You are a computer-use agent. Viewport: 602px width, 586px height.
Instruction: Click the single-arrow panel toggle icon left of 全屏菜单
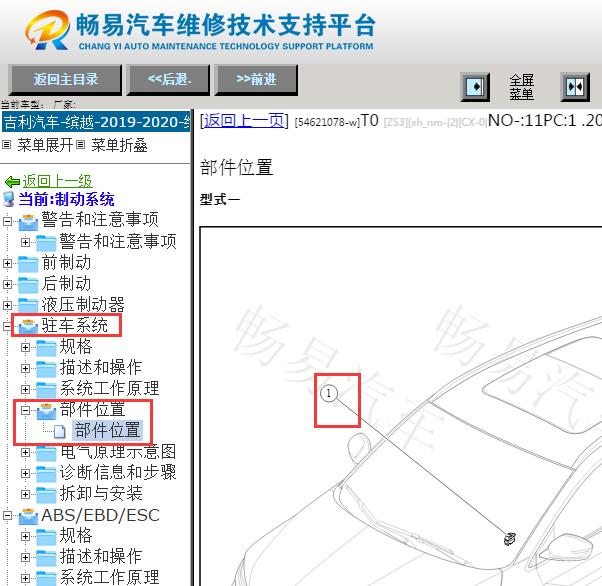475,87
